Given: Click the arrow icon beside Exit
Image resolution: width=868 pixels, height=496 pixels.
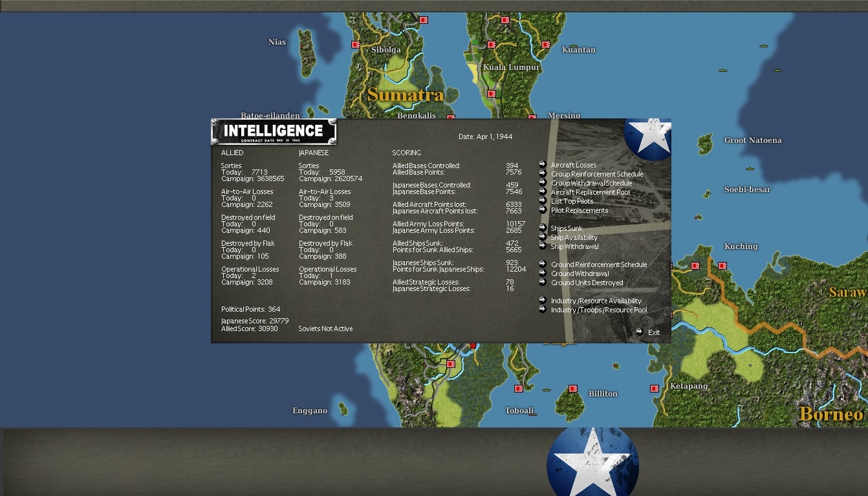Looking at the screenshot, I should point(640,332).
